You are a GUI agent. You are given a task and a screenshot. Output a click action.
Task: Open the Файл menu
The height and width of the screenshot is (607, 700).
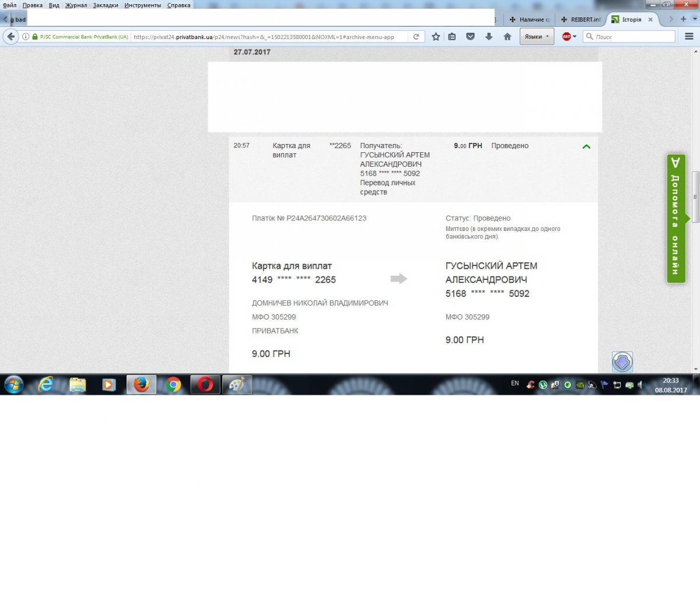click(x=9, y=5)
